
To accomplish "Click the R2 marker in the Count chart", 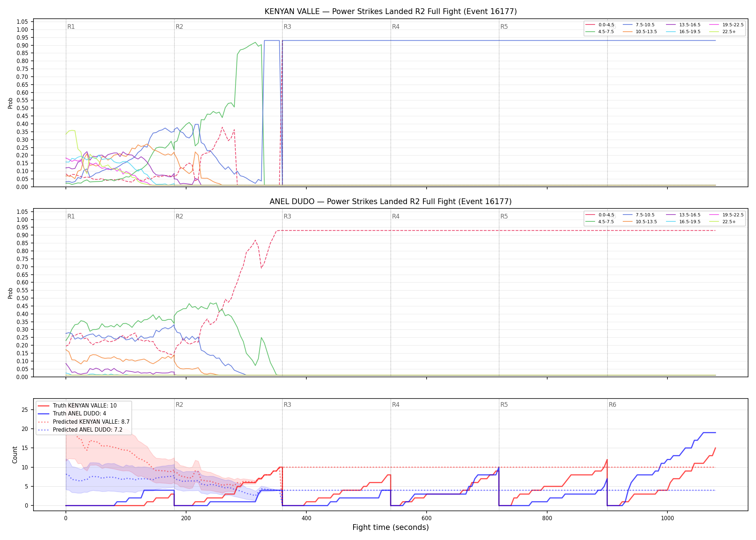I will [179, 405].
